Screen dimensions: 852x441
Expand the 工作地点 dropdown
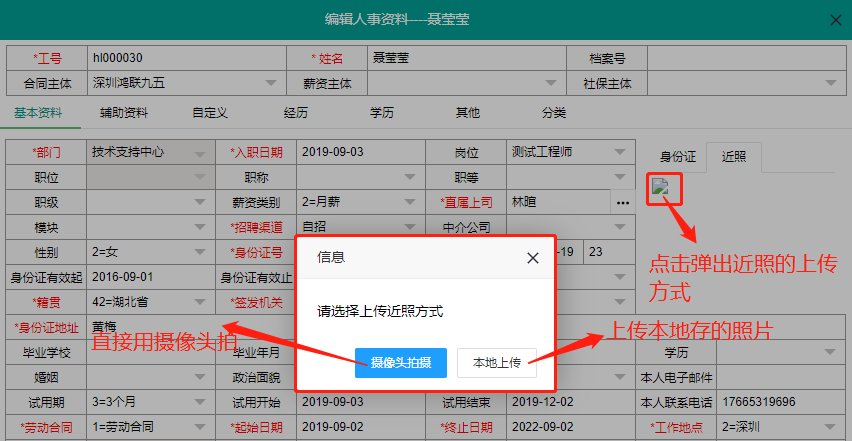[x=829, y=427]
